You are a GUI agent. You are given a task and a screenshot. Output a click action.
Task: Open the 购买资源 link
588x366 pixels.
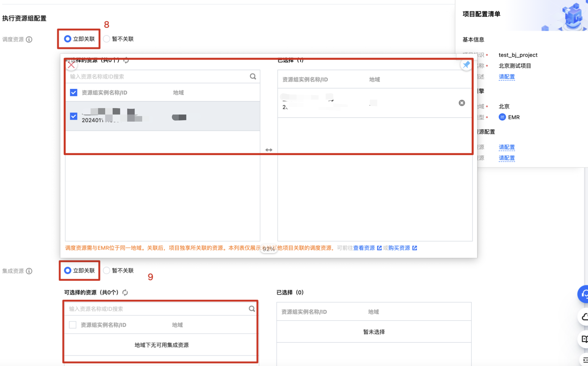coord(399,248)
